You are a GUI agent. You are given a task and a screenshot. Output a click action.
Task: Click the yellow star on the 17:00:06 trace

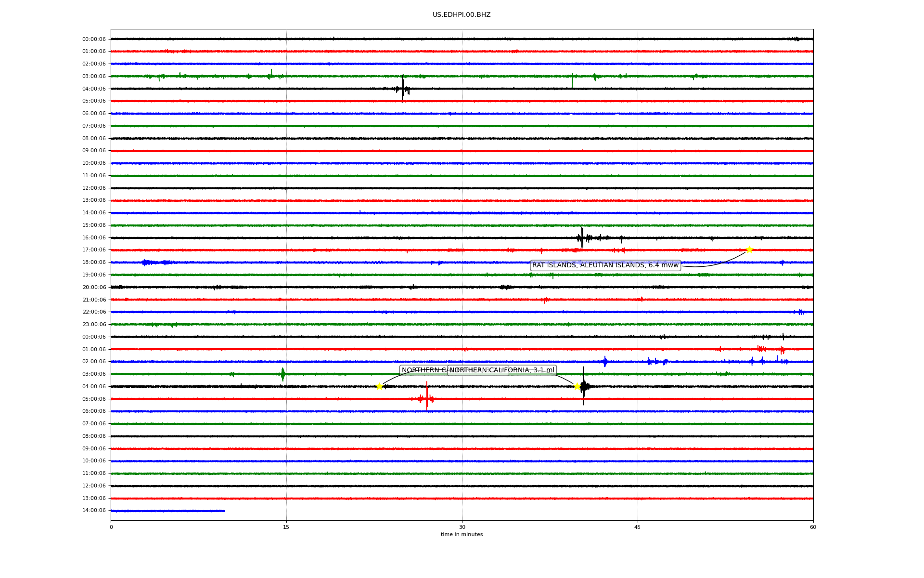pyautogui.click(x=749, y=250)
